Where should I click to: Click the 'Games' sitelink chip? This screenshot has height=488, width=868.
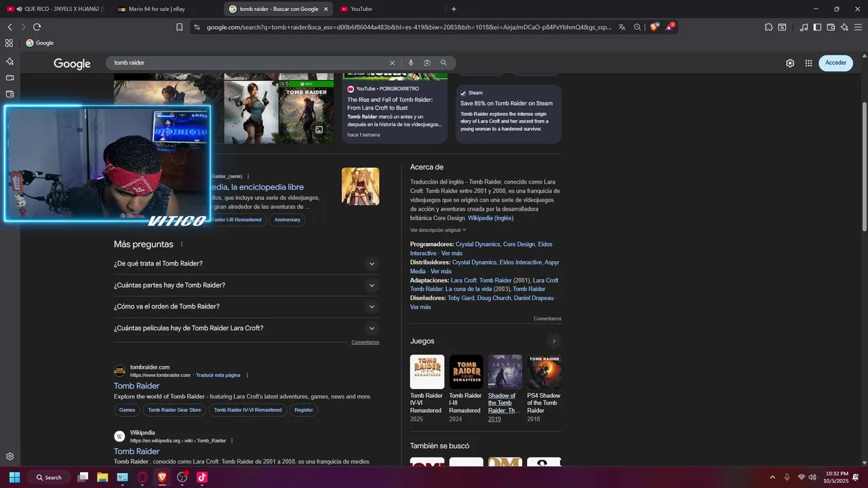(127, 410)
